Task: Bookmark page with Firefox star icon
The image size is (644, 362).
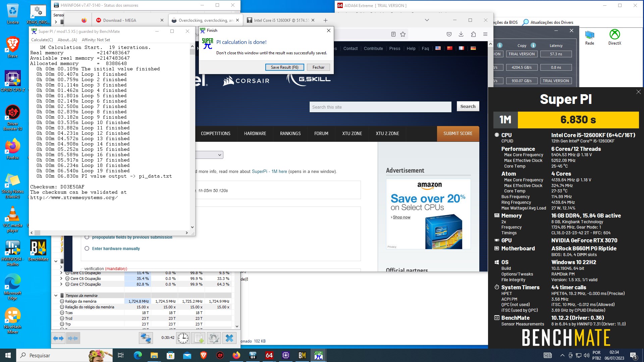Action: 403,34
